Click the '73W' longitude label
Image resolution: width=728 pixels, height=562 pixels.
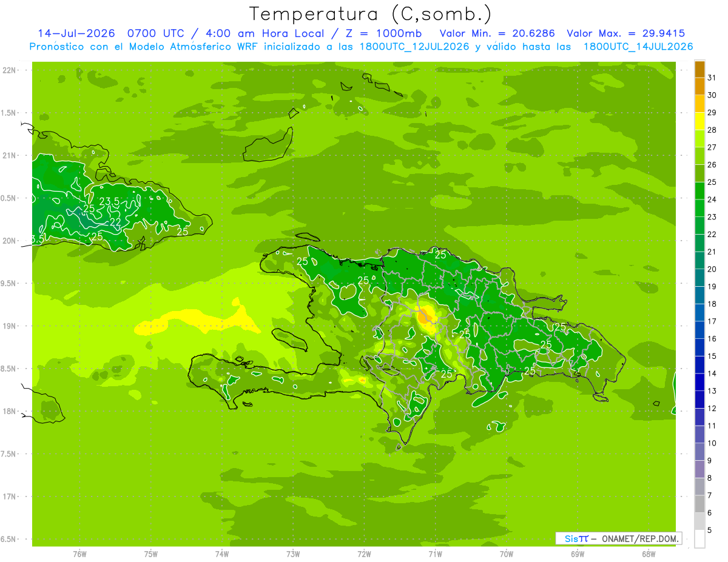(x=293, y=554)
